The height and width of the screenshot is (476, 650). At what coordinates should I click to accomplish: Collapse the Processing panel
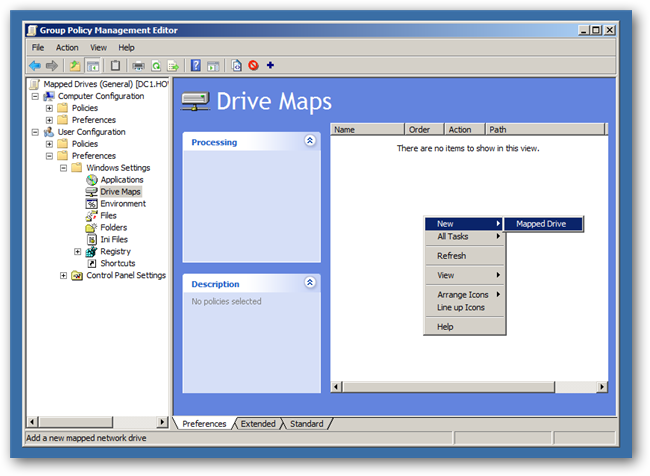(309, 142)
